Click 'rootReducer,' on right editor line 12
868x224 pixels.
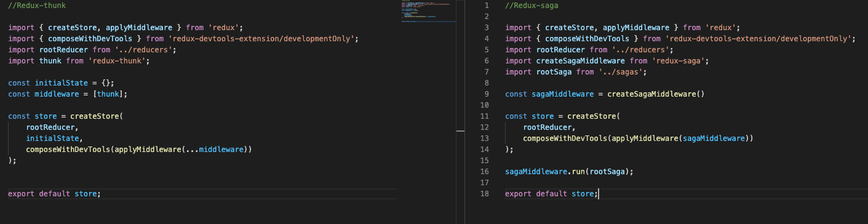pyautogui.click(x=549, y=127)
